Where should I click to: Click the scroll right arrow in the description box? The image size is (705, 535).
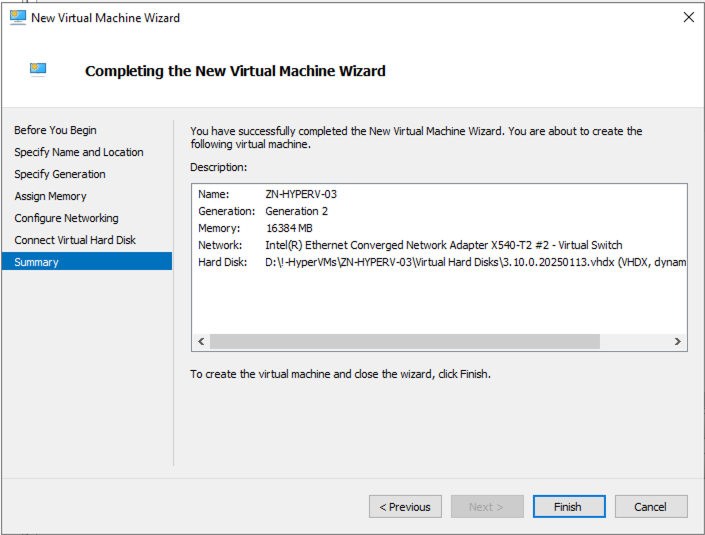click(x=677, y=341)
